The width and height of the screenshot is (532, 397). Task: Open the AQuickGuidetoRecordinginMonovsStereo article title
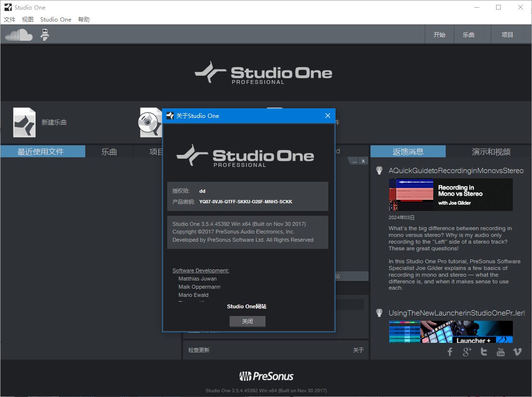pos(456,170)
